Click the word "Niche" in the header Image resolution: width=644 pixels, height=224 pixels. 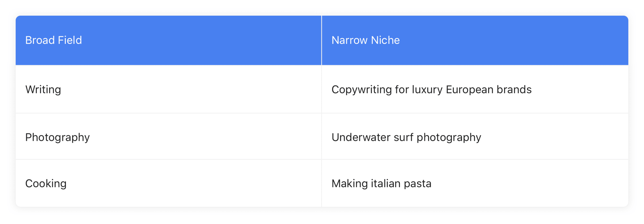click(385, 40)
